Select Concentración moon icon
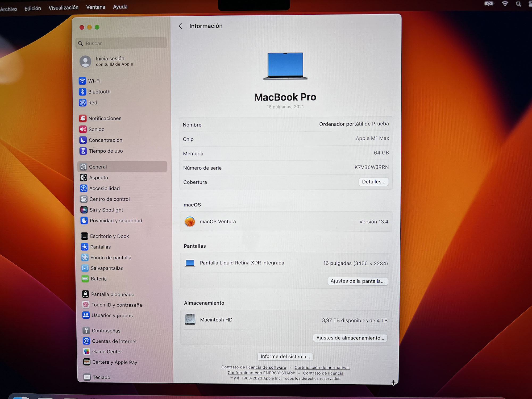The width and height of the screenshot is (532, 399). tap(83, 140)
